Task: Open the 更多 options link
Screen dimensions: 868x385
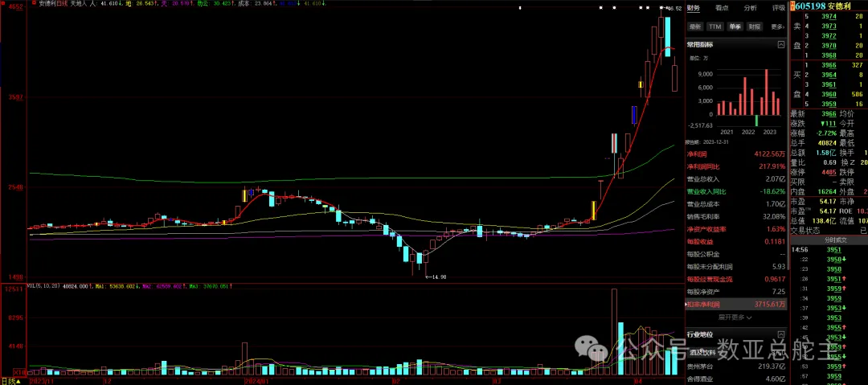Action: pos(778,27)
